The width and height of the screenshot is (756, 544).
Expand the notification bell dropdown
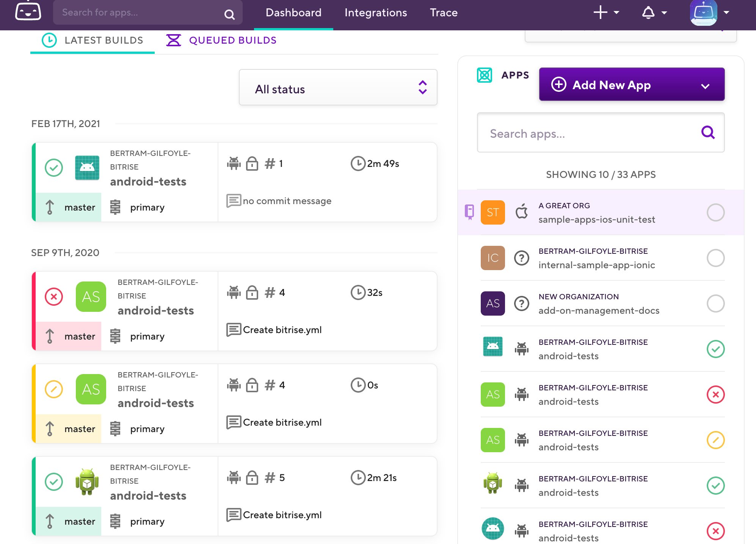coord(664,13)
